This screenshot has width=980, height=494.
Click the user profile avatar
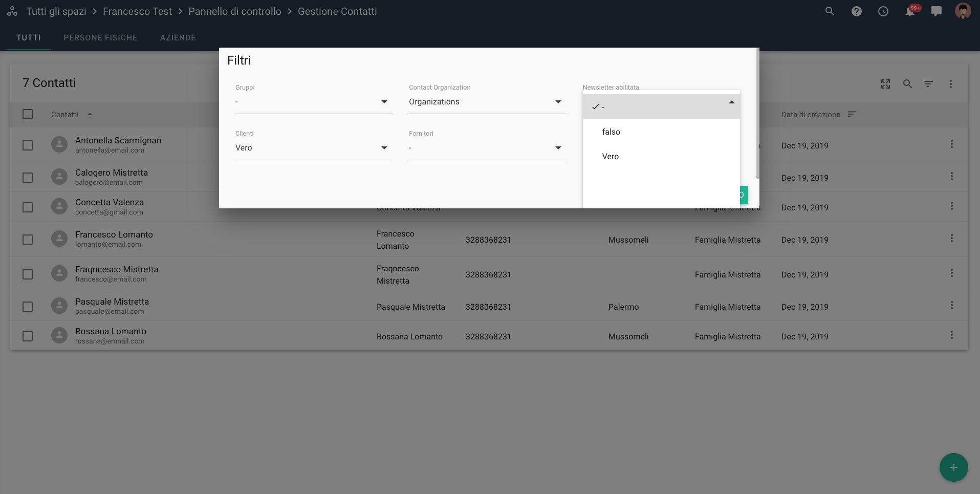click(x=963, y=11)
